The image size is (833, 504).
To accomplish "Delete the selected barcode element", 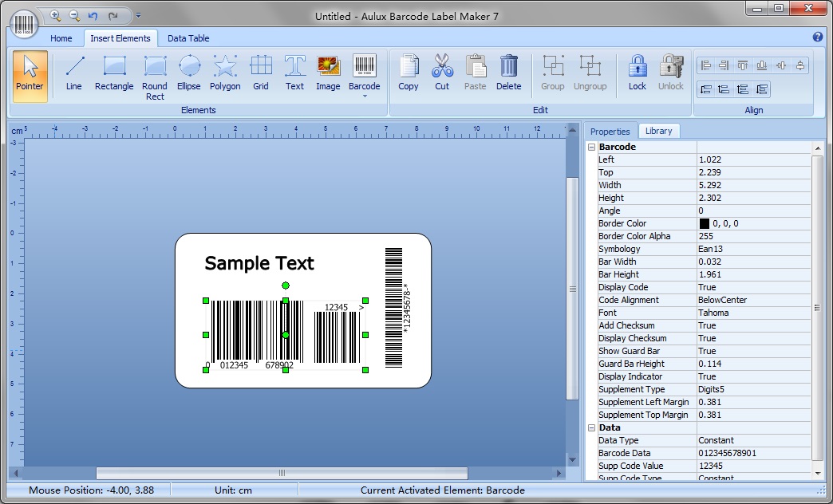I will coord(508,73).
